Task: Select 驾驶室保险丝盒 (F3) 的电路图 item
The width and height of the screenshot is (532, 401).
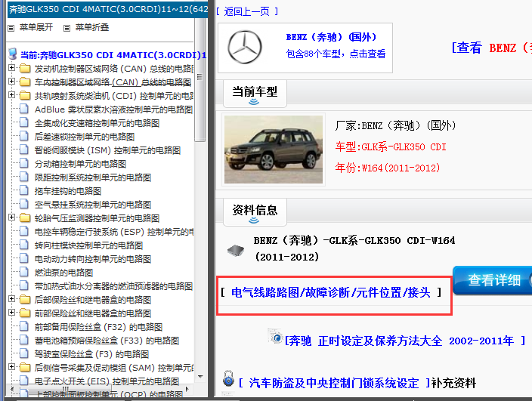Action: click(x=91, y=354)
